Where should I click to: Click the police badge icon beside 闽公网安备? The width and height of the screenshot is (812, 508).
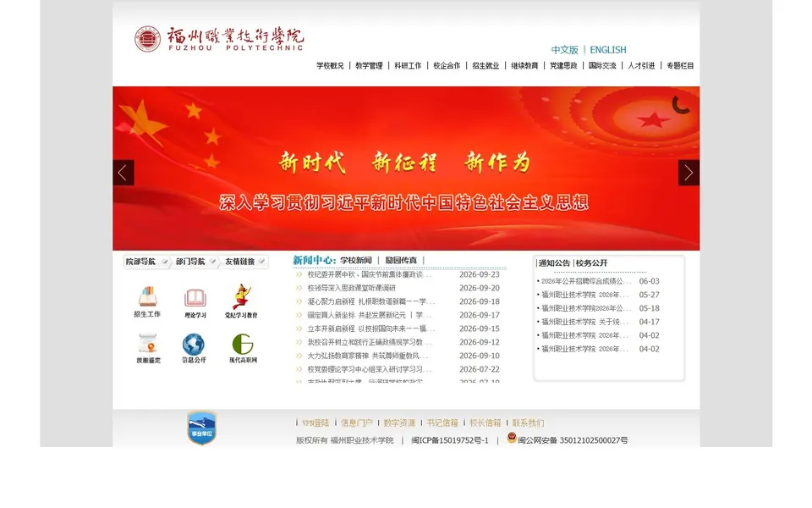(x=512, y=438)
